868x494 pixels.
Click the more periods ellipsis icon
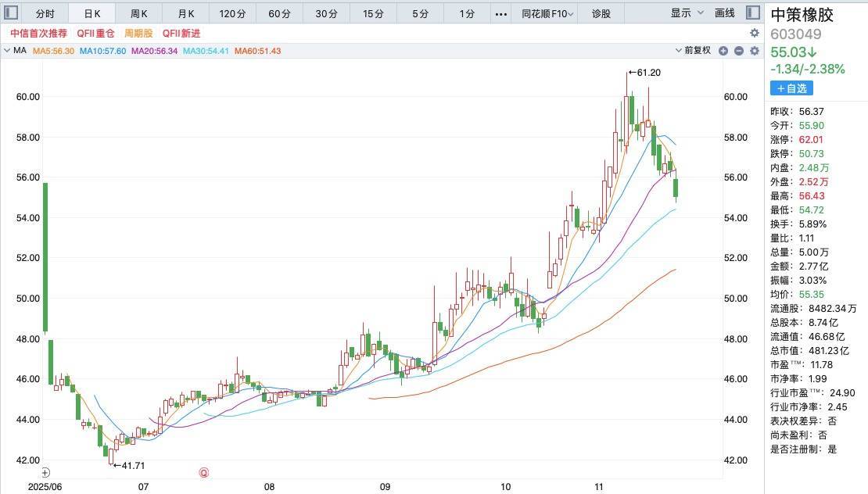(501, 13)
